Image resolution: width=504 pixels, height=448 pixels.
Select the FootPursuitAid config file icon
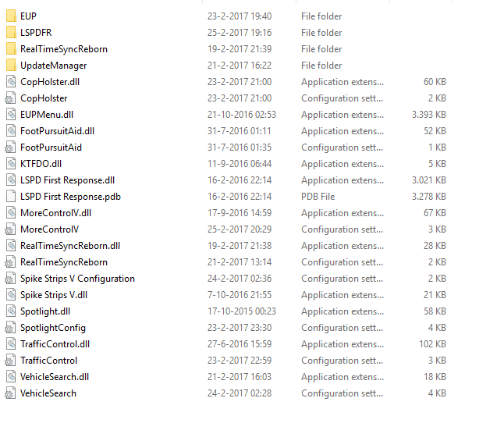[x=10, y=148]
